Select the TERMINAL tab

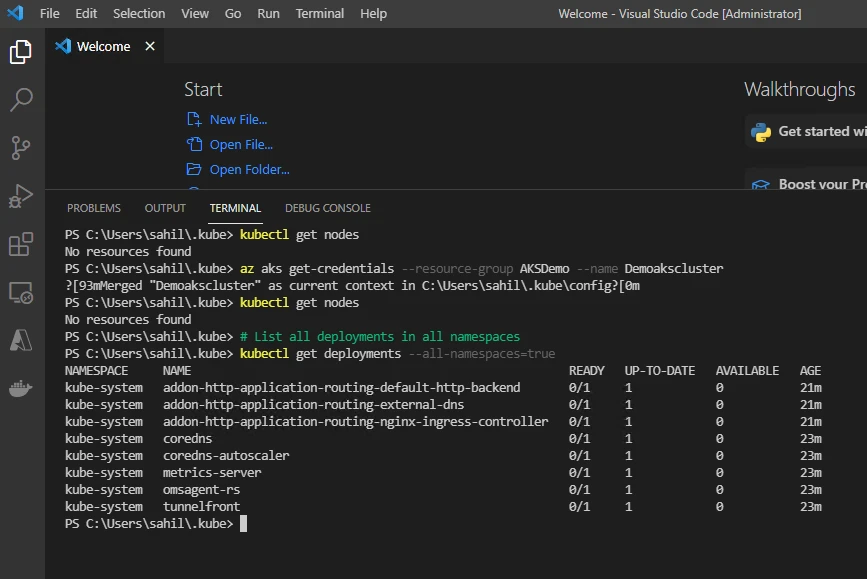tap(234, 208)
